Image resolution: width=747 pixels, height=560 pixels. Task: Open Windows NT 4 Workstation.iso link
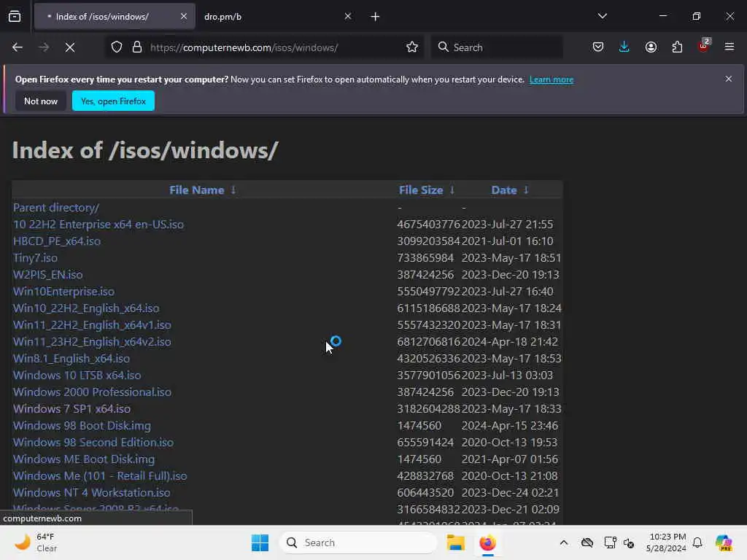pos(91,492)
